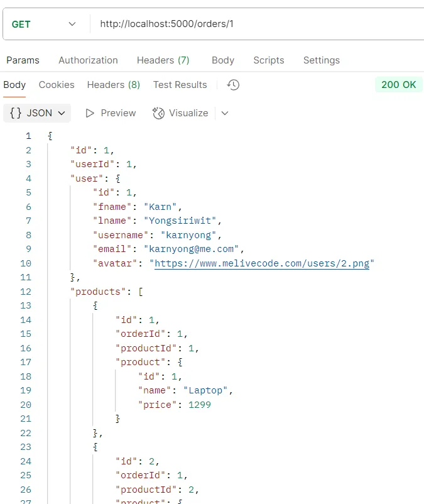This screenshot has height=504, width=424.
Task: Open the request Settings tab
Action: click(x=321, y=60)
